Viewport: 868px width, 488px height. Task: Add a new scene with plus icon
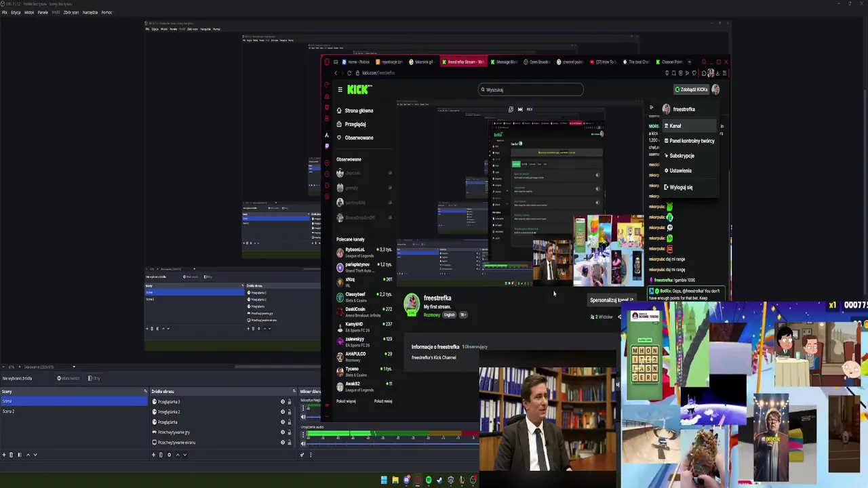pyautogui.click(x=4, y=455)
